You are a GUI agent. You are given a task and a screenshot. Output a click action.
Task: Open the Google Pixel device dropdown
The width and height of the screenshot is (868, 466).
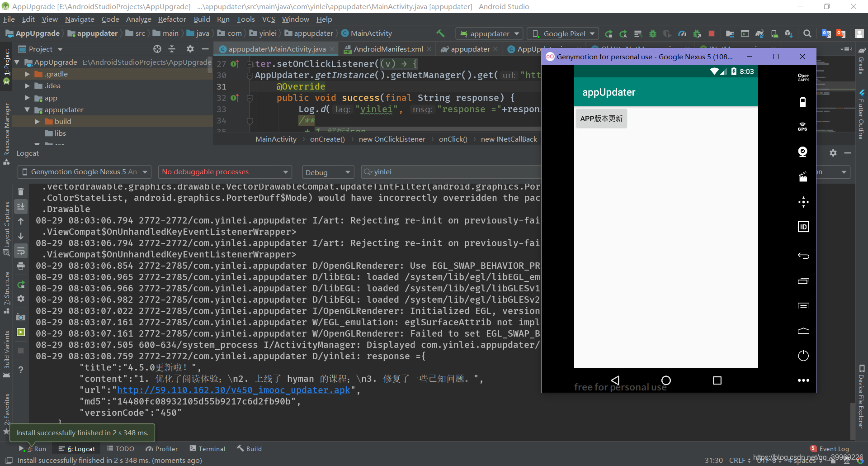[x=562, y=33]
